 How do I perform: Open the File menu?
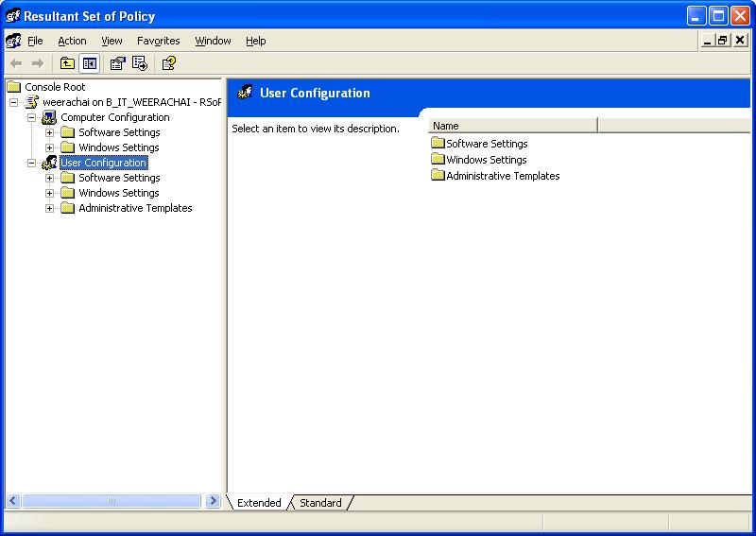click(35, 41)
